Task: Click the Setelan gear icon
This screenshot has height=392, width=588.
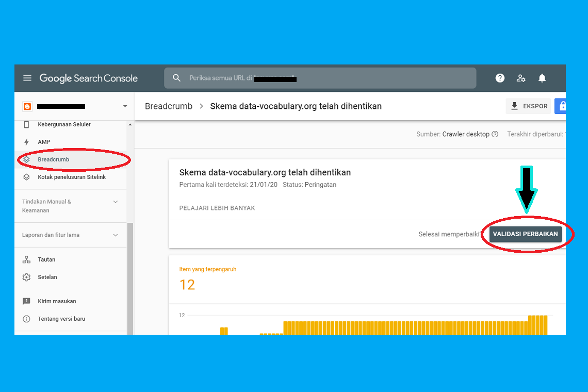Action: coord(26,277)
